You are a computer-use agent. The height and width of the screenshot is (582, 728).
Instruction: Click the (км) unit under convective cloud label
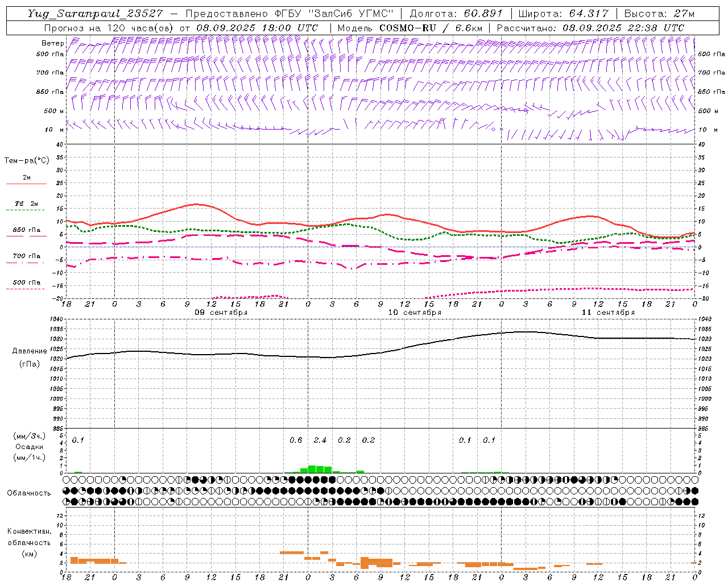click(x=29, y=554)
